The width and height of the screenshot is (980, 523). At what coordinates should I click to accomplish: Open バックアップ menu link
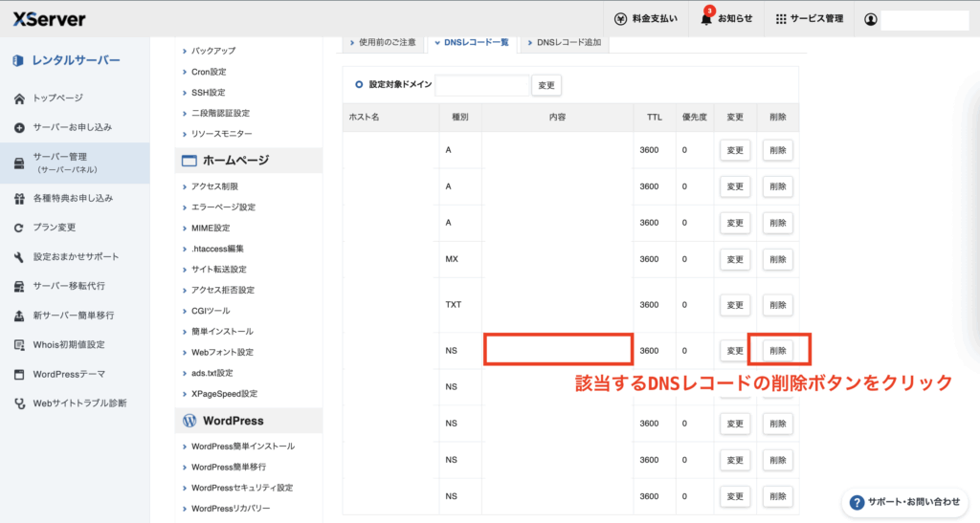click(x=213, y=52)
